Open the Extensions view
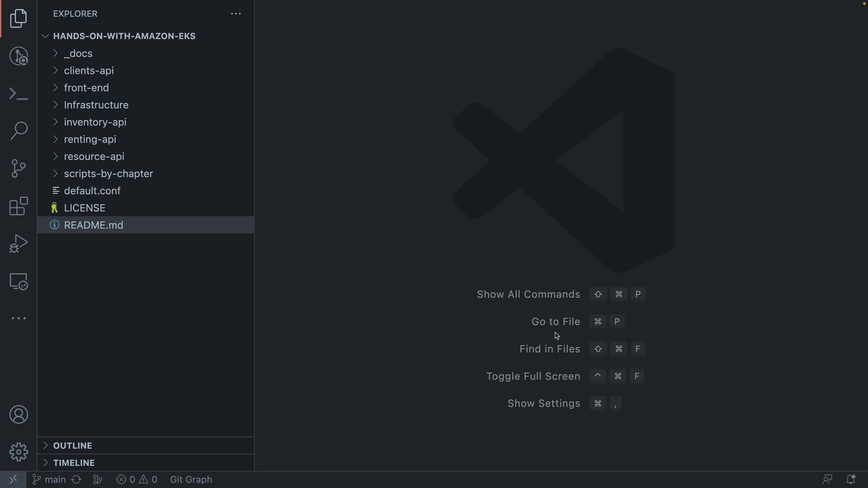This screenshot has width=868, height=488. (19, 206)
